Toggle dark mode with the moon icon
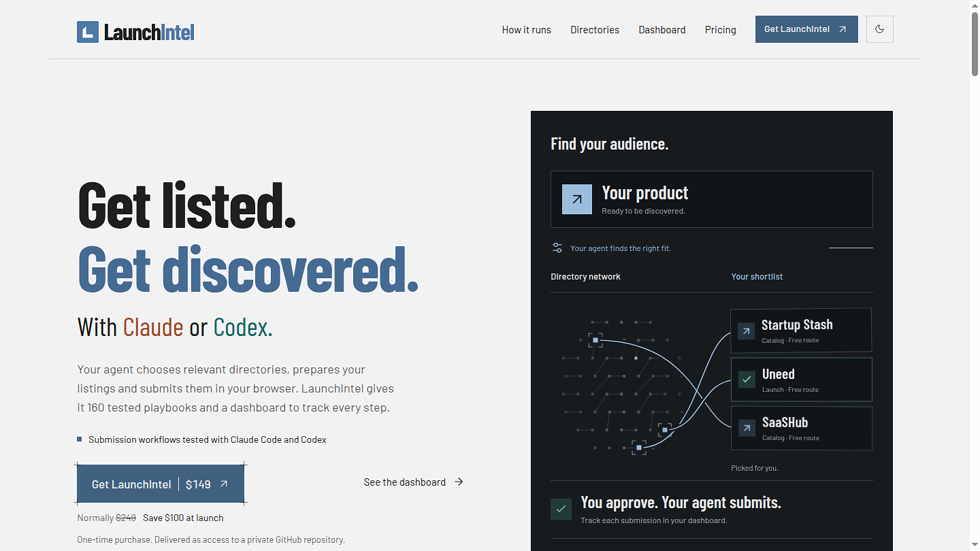Screen dimensions: 980x551 point(879,29)
